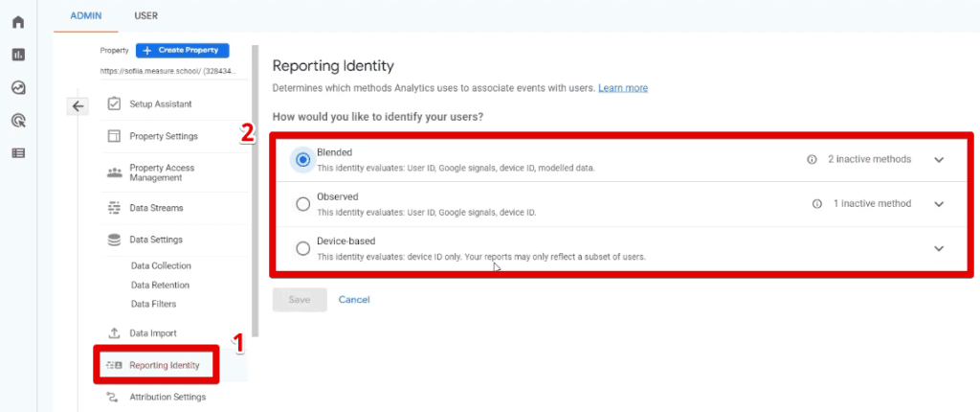Open the Home icon in left rail
This screenshot has width=980, height=412.
coord(17,22)
